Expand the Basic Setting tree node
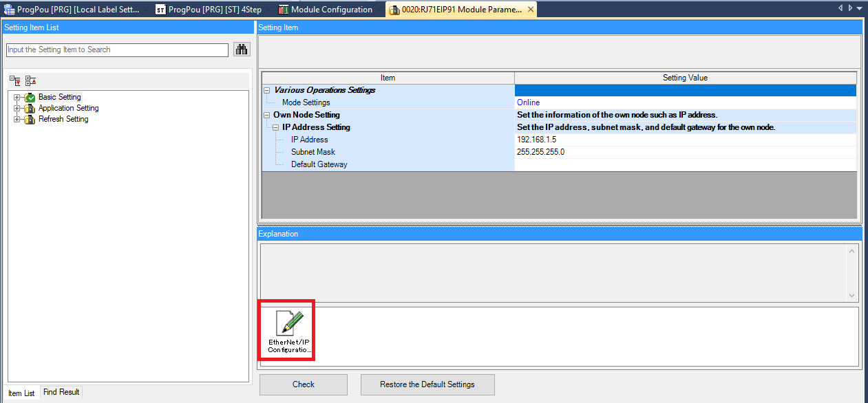Viewport: 868px width, 403px height. pos(17,98)
